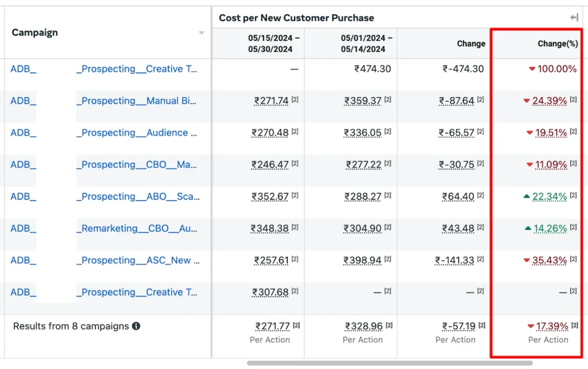Viewport: 588px width, 369px height.
Task: Click the Change column header
Action: click(471, 44)
